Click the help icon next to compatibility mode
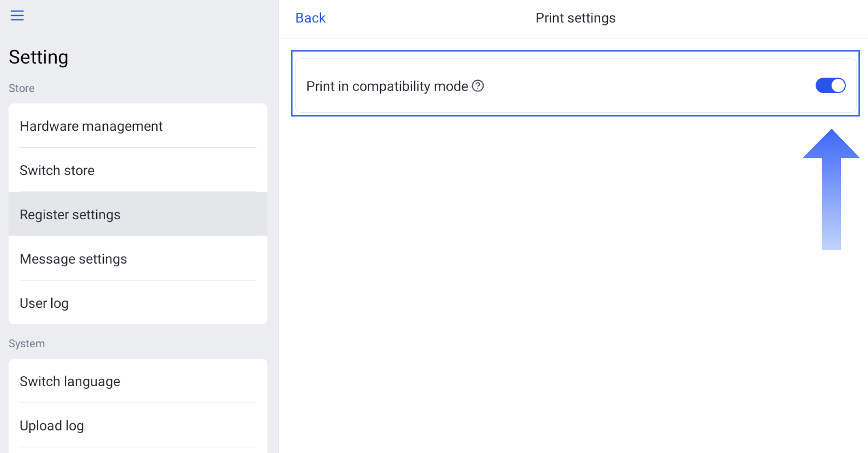The height and width of the screenshot is (453, 868). [x=478, y=86]
